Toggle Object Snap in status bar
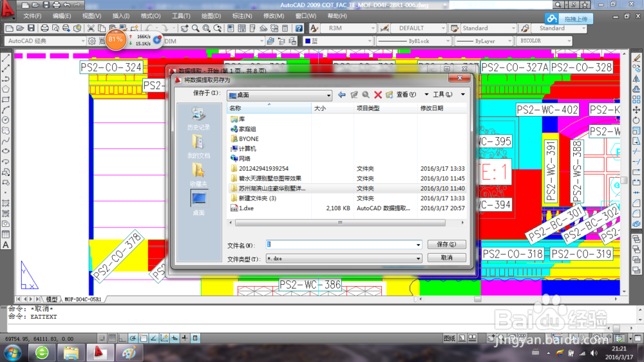 tap(144, 338)
